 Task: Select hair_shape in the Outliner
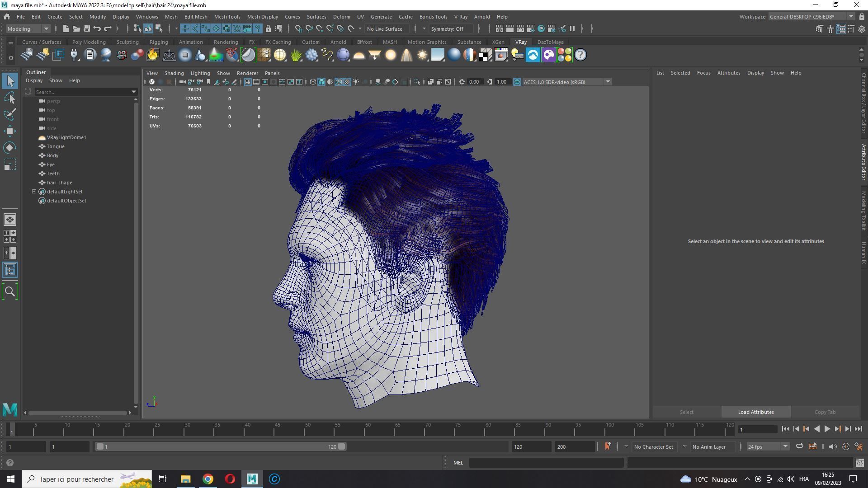click(x=59, y=183)
